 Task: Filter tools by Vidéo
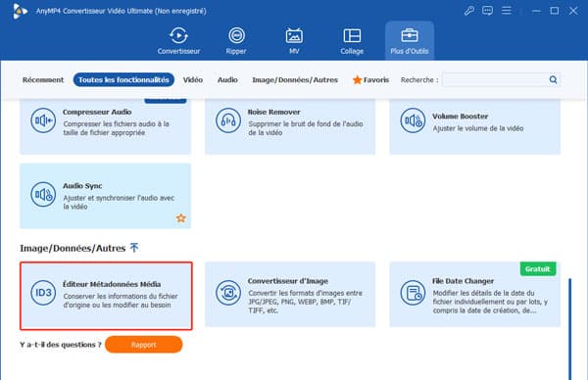[193, 80]
